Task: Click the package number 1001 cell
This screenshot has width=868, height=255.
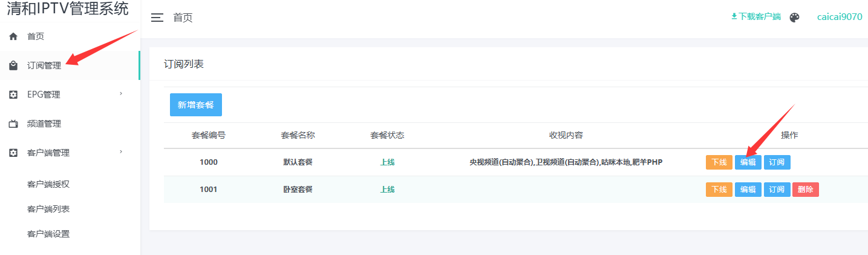Action: [x=209, y=190]
